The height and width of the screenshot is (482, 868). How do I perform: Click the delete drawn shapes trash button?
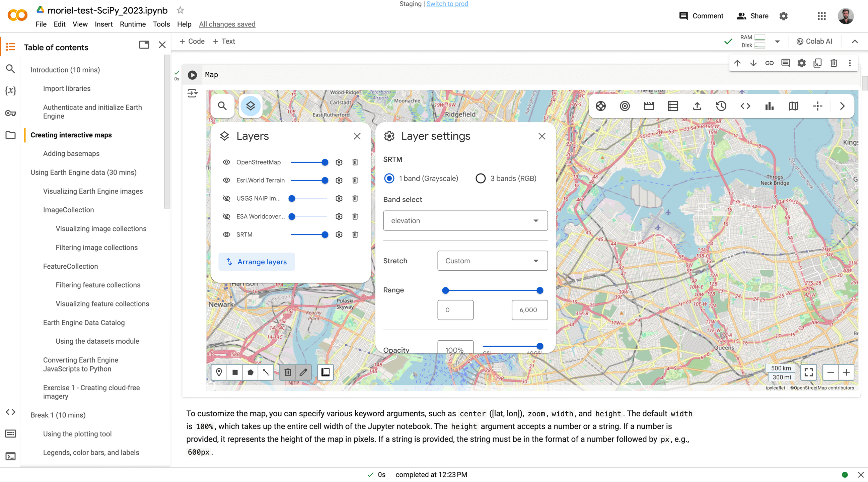pyautogui.click(x=288, y=372)
